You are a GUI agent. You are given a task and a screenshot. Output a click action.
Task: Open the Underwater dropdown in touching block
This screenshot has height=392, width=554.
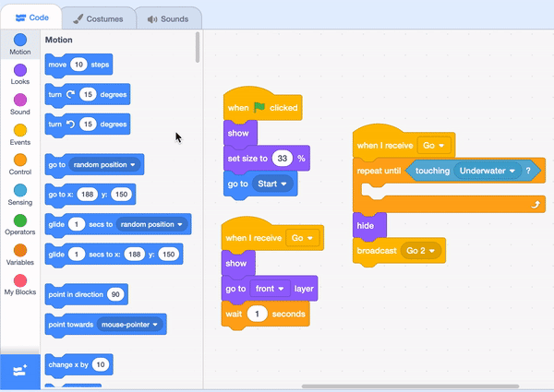pos(488,171)
